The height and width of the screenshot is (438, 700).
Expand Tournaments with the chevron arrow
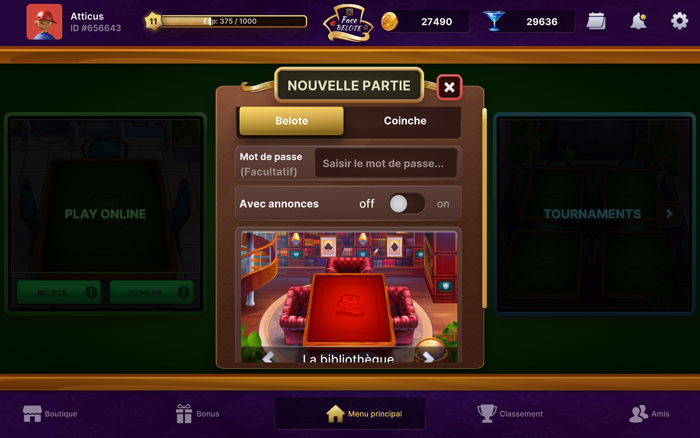tap(669, 214)
